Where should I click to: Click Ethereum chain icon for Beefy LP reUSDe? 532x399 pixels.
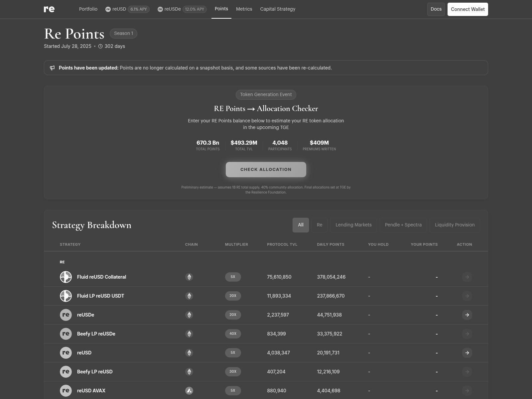coord(189,334)
